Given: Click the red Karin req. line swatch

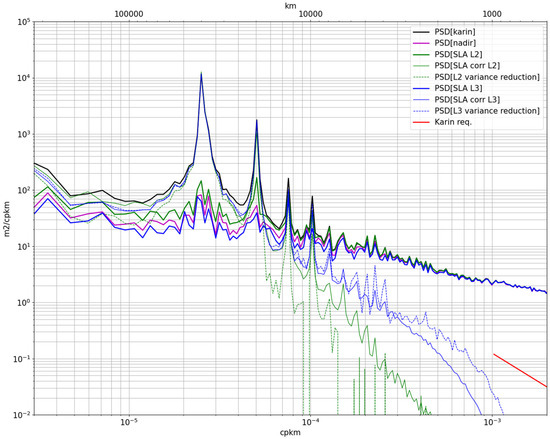Looking at the screenshot, I should pos(421,122).
